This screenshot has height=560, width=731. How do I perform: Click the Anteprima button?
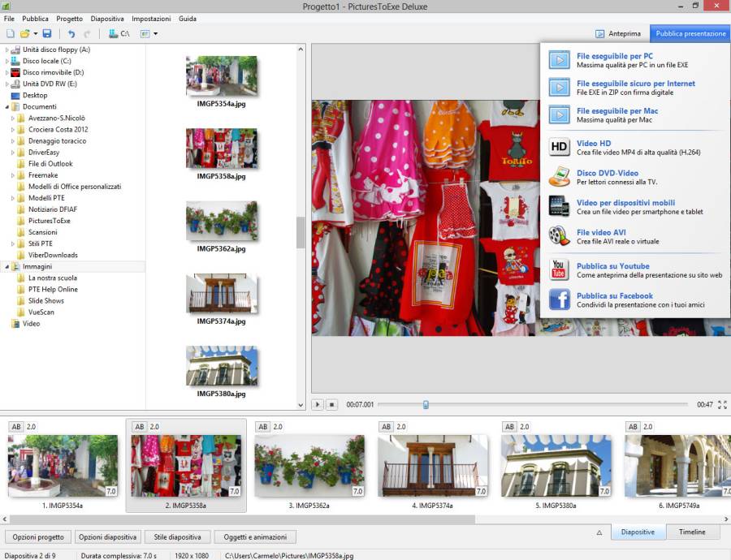(618, 34)
